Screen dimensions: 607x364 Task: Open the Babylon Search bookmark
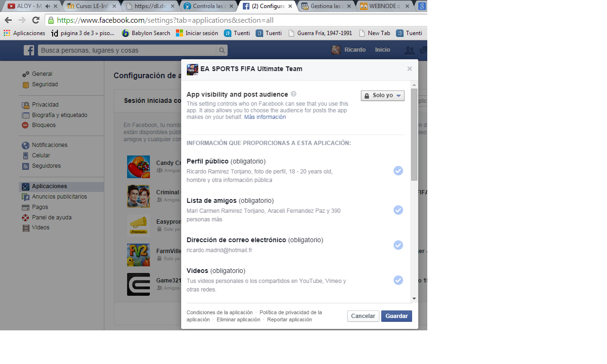click(146, 33)
